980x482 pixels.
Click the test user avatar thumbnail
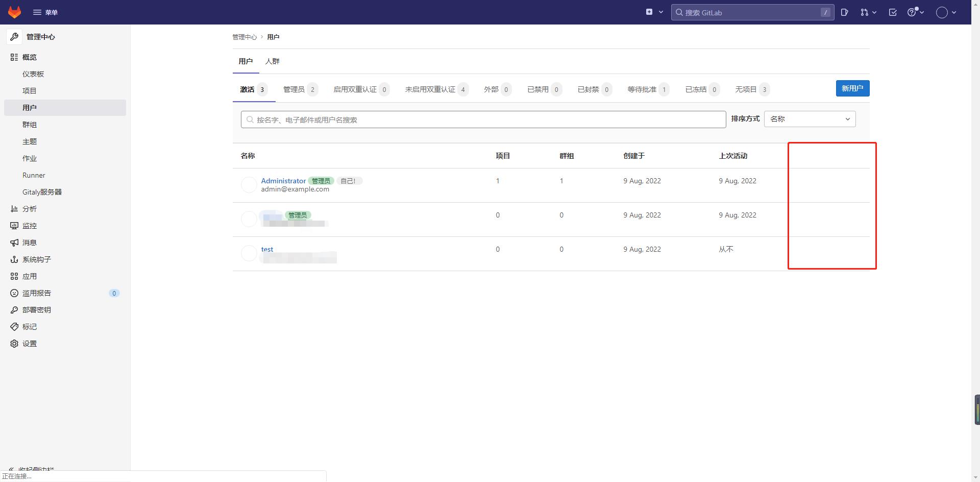[x=249, y=253]
